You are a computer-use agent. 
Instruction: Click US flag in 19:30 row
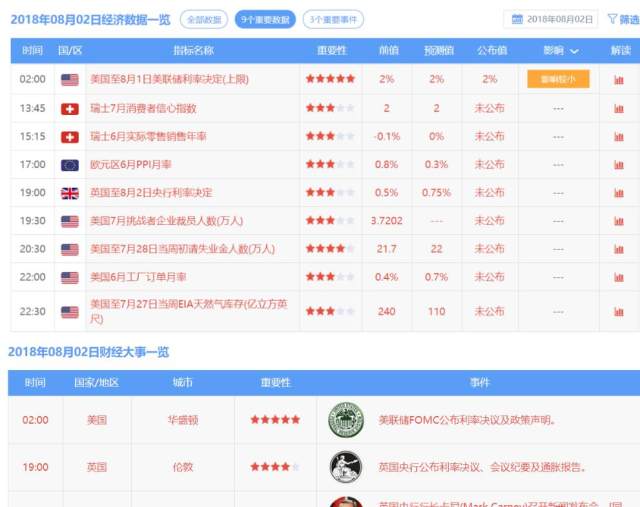tap(70, 221)
